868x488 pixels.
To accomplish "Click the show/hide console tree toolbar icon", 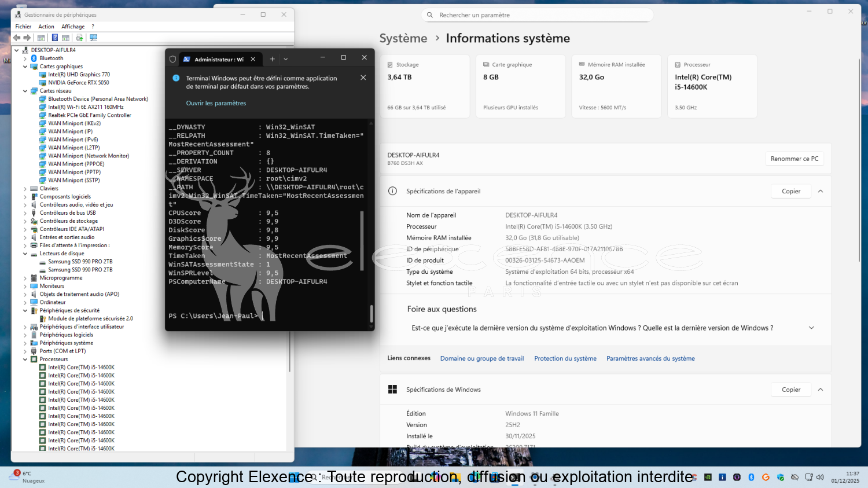I will tap(41, 38).
